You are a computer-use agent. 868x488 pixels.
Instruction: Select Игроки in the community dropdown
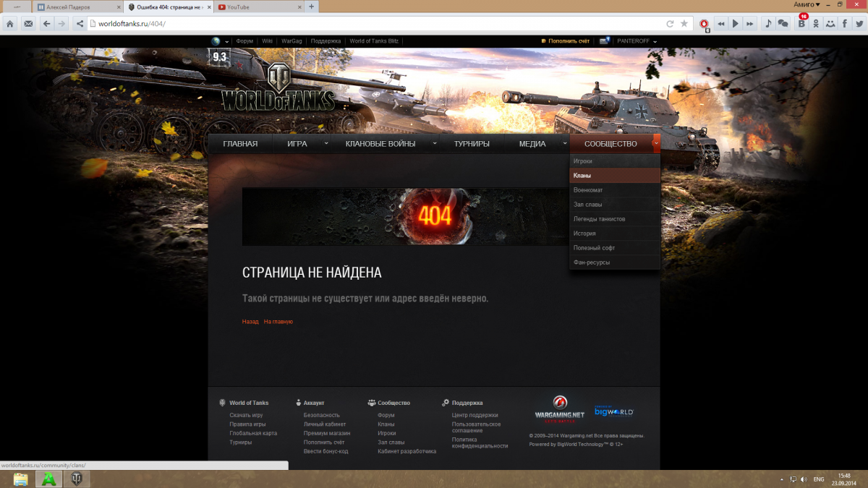point(615,161)
